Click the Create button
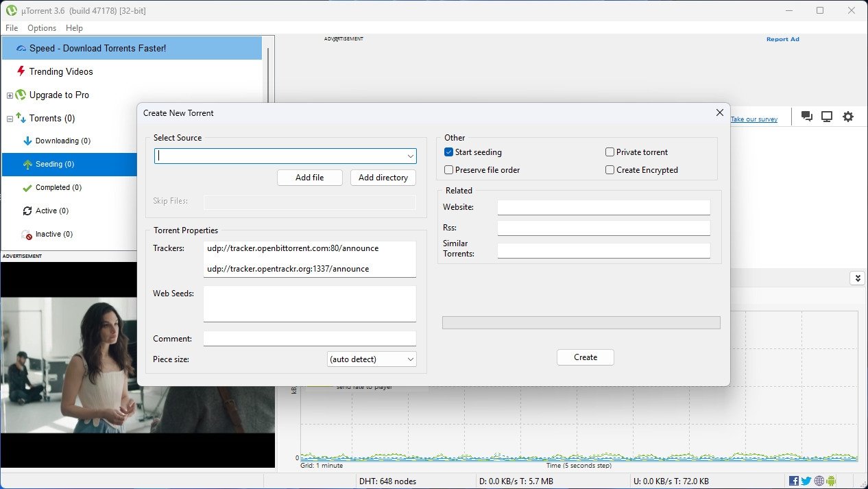868x489 pixels. click(x=586, y=357)
